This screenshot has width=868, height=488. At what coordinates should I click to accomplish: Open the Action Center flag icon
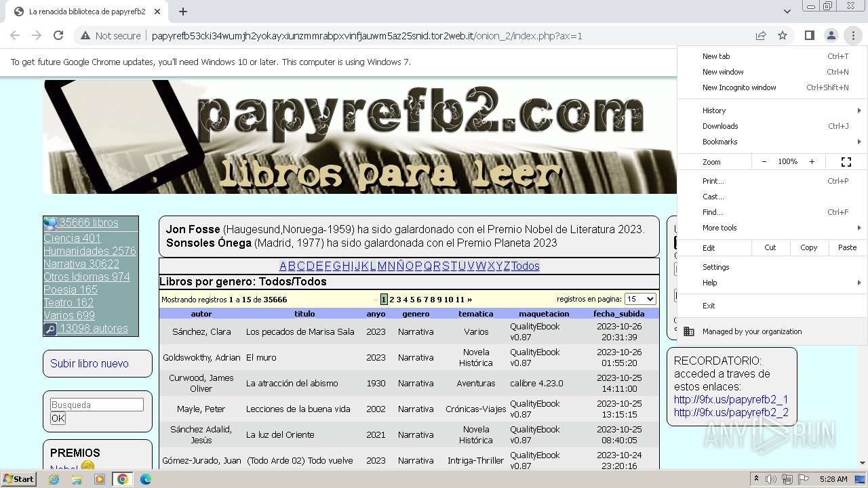804,479
